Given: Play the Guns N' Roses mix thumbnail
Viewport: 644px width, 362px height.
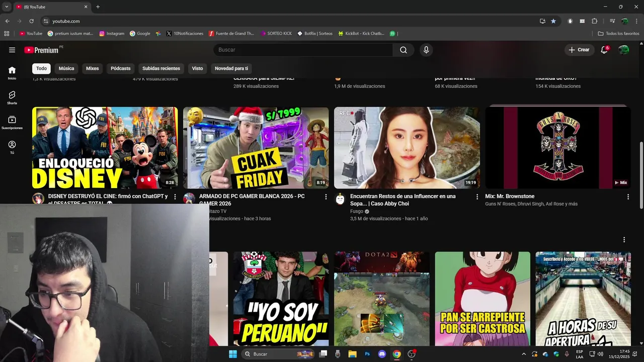Looking at the screenshot, I should tap(557, 148).
